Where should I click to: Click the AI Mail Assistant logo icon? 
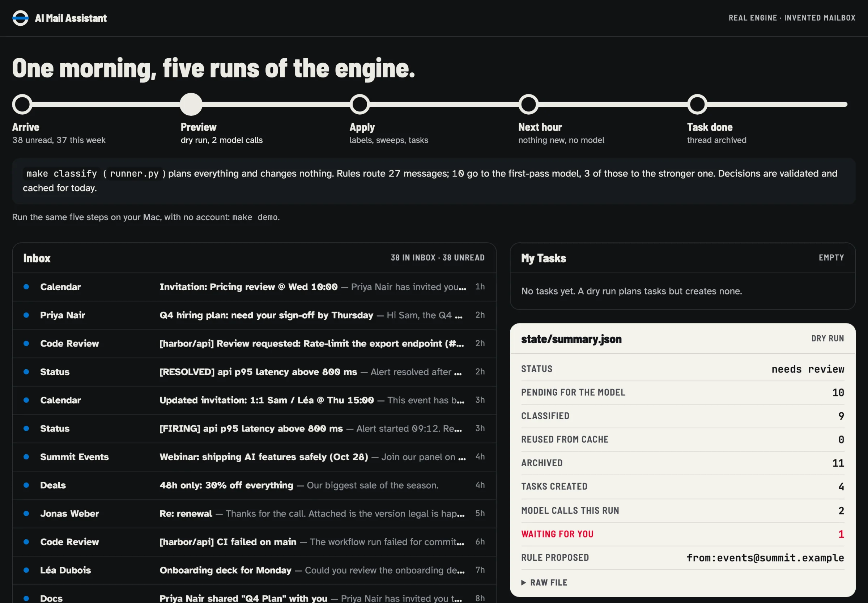point(20,18)
